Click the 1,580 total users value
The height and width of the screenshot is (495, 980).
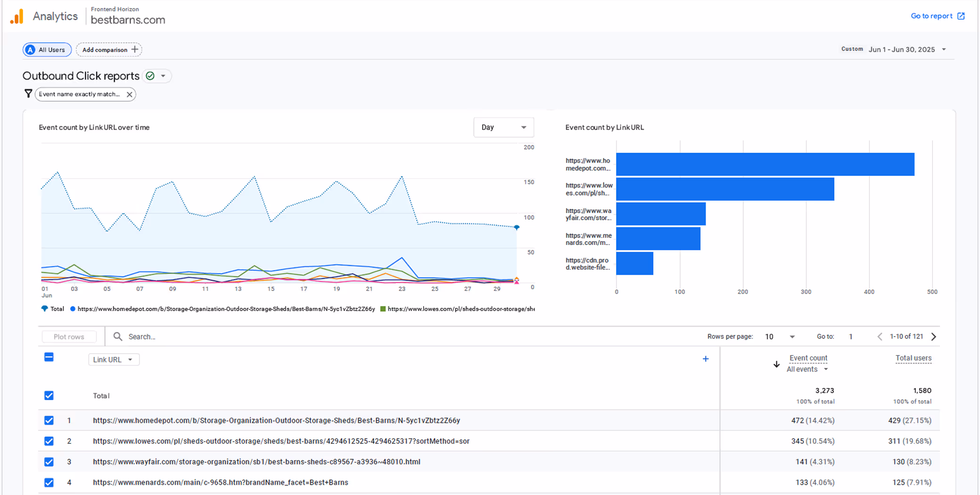[922, 391]
